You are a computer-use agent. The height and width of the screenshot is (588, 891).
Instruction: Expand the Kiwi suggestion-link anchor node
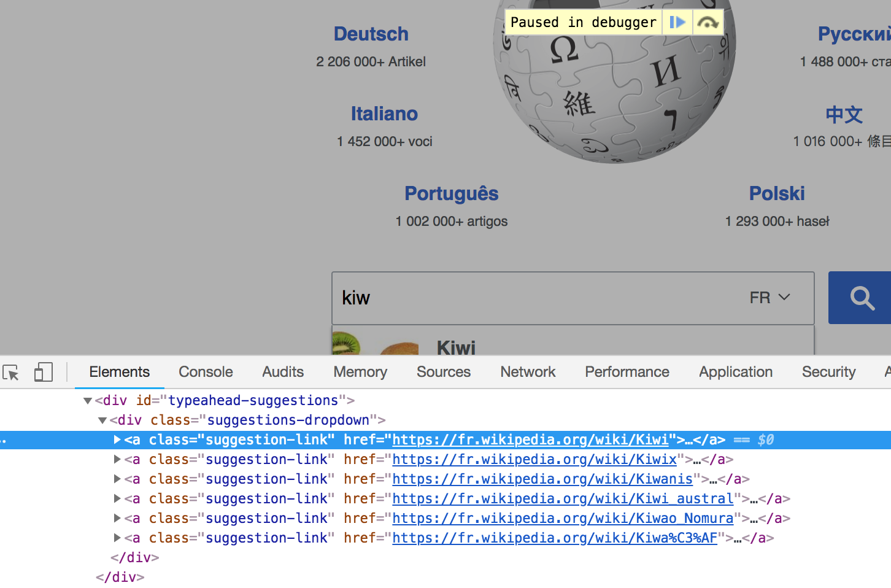tap(117, 439)
